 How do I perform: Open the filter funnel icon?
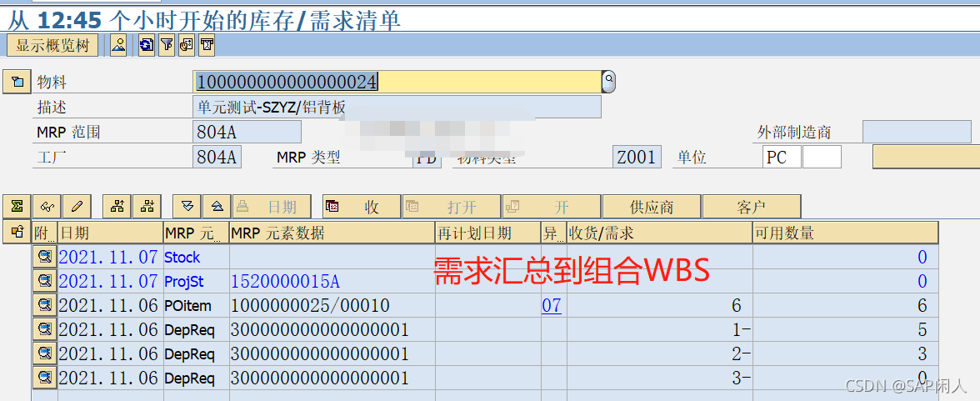click(167, 46)
